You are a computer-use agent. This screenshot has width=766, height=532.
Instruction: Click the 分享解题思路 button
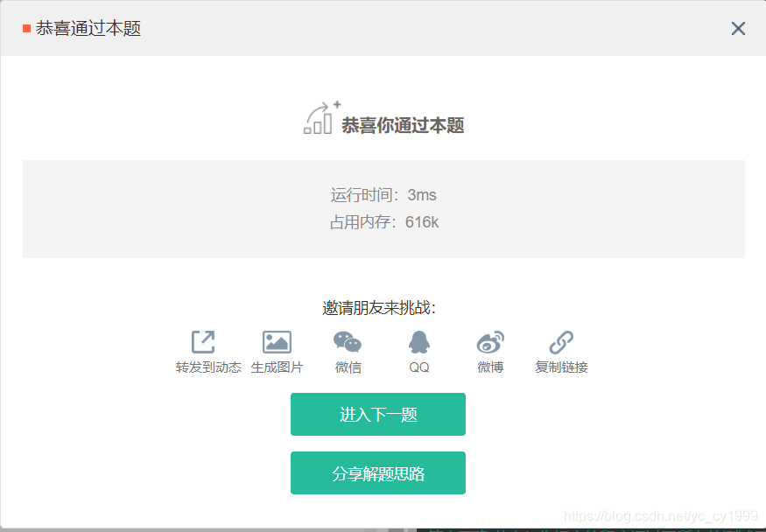click(x=378, y=473)
